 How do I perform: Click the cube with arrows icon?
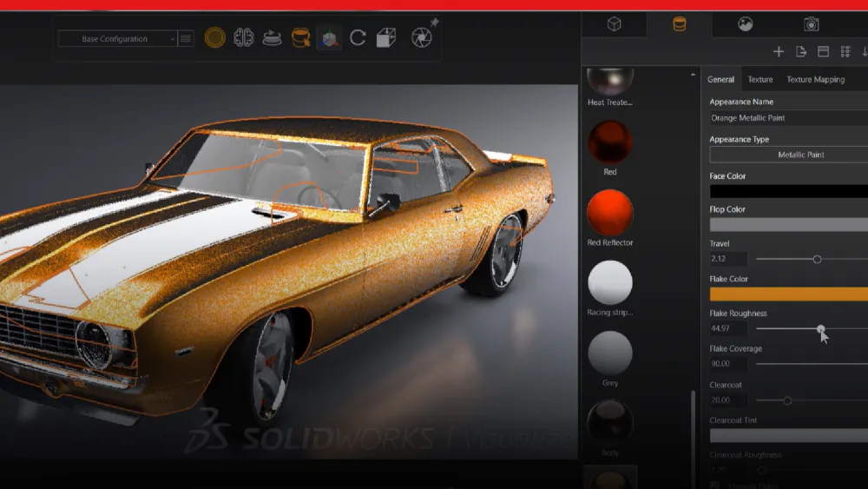[386, 37]
